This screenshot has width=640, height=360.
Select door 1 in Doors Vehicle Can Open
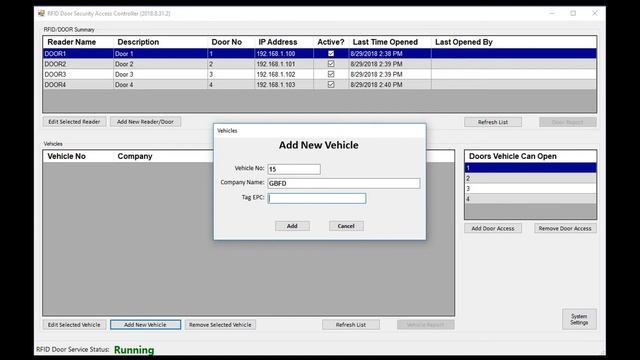[531, 168]
